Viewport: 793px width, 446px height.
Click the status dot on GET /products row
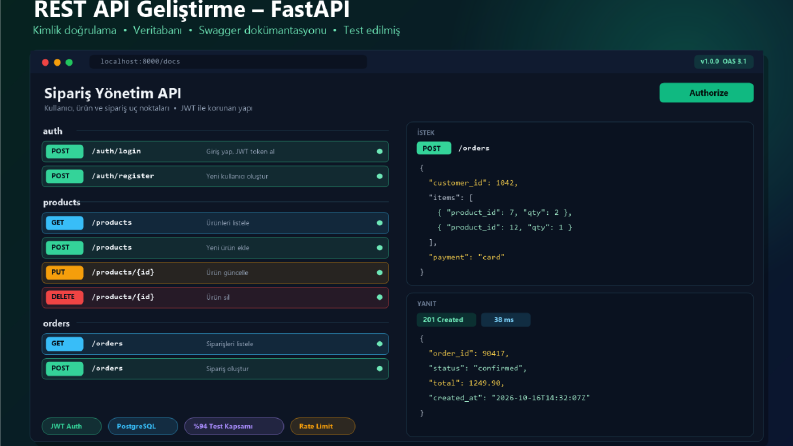[379, 222]
